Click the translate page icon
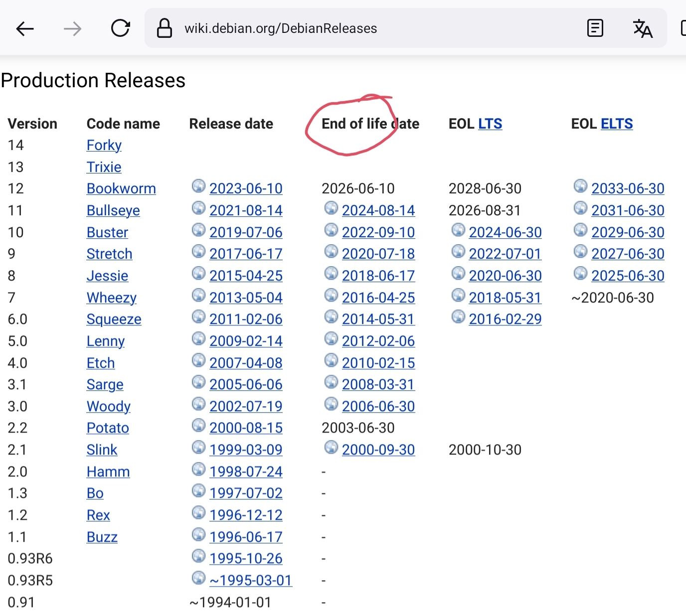Screen dimensions: 686x616 (643, 28)
